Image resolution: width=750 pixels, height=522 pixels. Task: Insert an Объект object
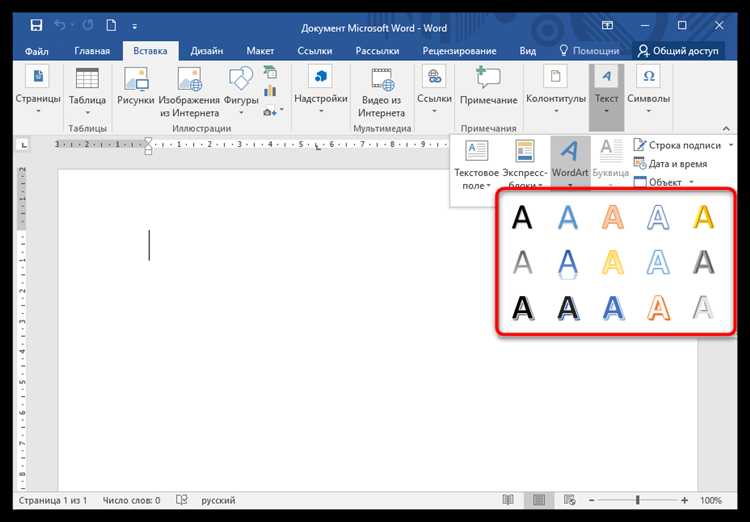pos(658,182)
